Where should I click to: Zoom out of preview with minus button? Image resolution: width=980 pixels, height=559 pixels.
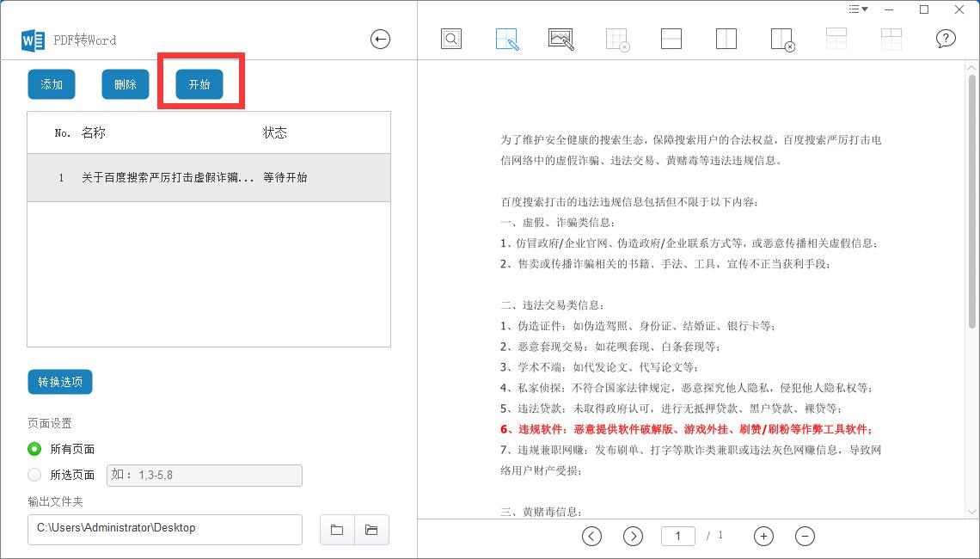805,536
